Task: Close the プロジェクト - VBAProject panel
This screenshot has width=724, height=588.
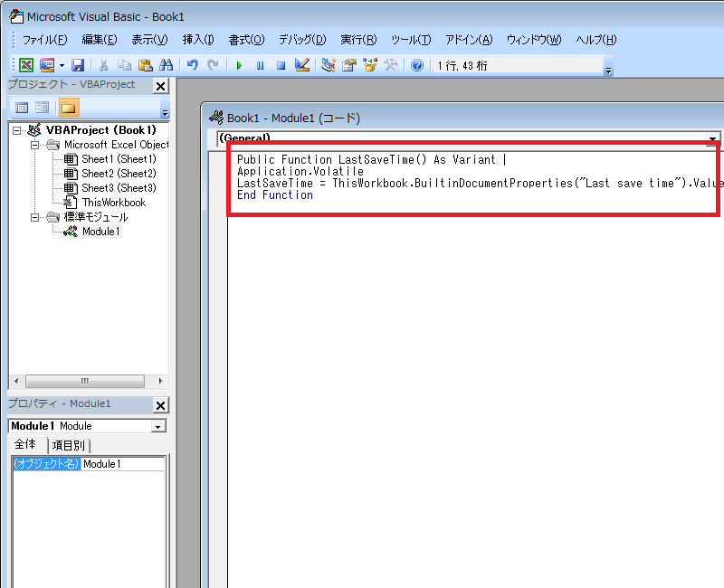Action: point(161,86)
